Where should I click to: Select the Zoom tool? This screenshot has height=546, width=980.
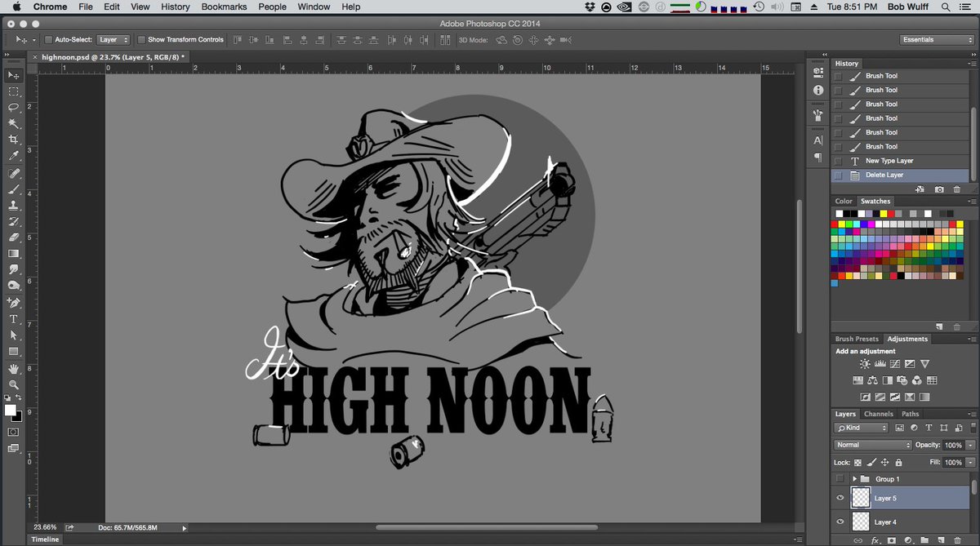coord(14,384)
